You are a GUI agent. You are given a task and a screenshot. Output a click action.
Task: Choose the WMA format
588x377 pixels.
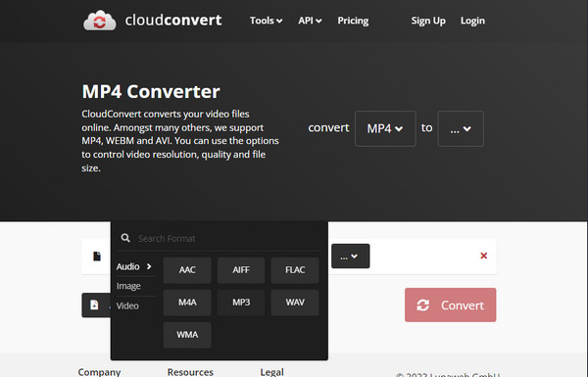point(187,335)
